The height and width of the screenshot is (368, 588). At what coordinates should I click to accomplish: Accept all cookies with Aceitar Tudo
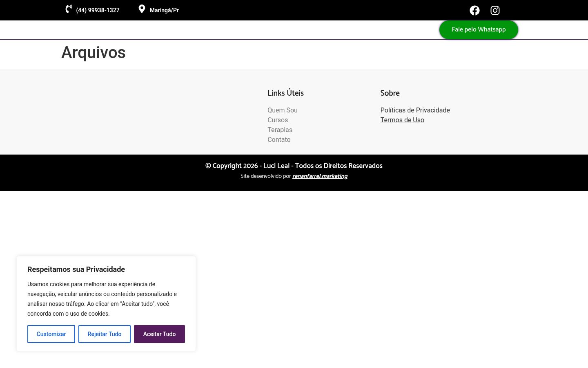click(x=159, y=334)
